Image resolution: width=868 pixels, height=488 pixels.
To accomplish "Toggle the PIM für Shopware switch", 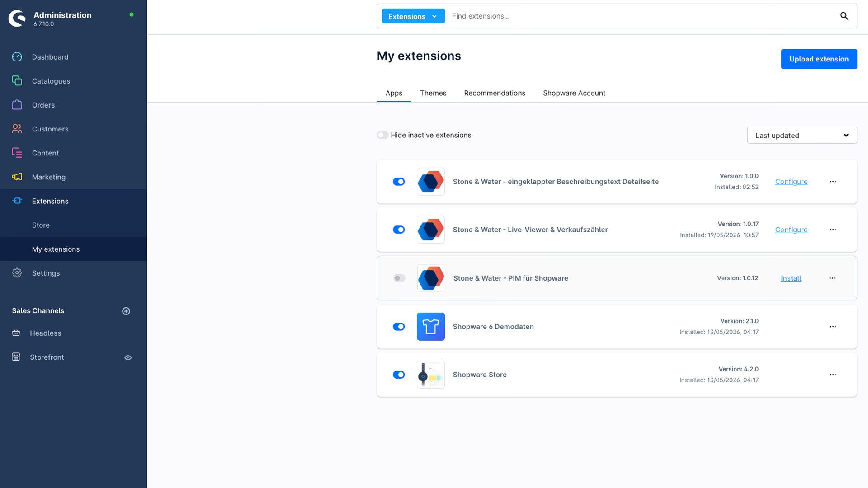I will [x=399, y=278].
